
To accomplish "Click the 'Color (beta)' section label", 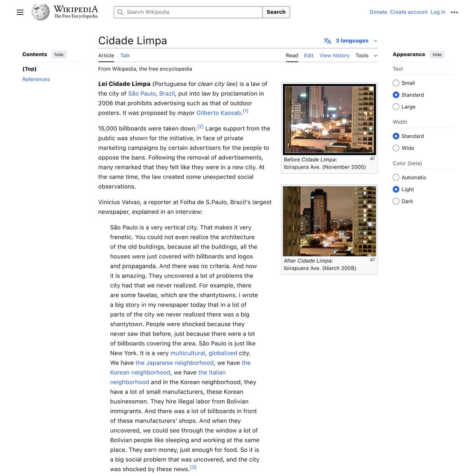I will (x=407, y=163).
